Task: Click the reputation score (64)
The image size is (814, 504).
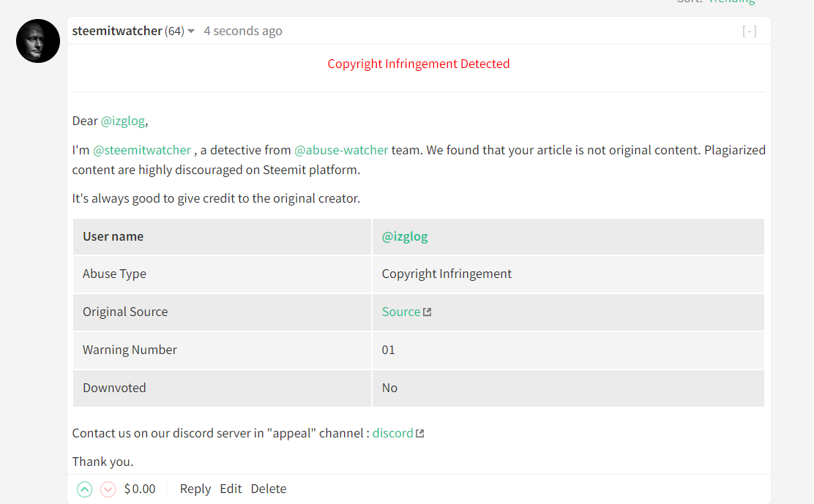Action: coord(174,31)
